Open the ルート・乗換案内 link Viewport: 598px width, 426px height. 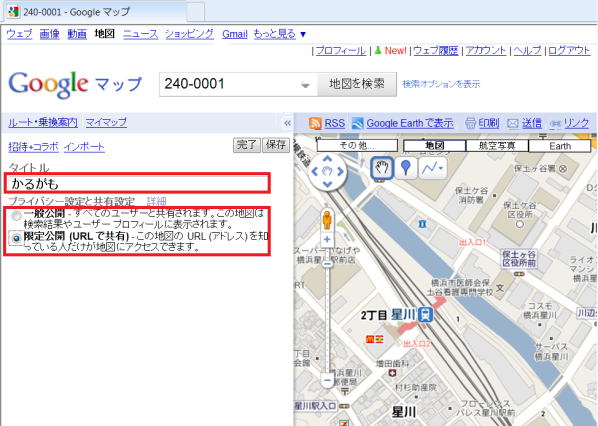click(x=43, y=122)
